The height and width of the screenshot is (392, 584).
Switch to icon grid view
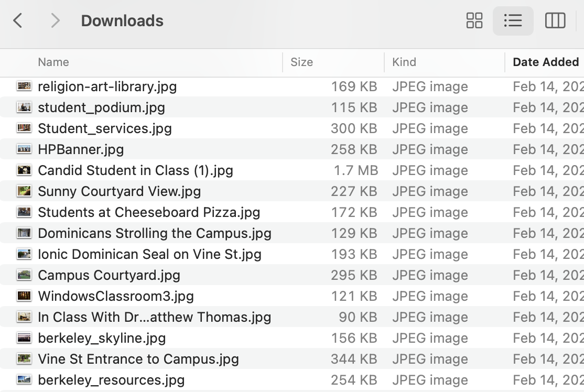coord(474,21)
